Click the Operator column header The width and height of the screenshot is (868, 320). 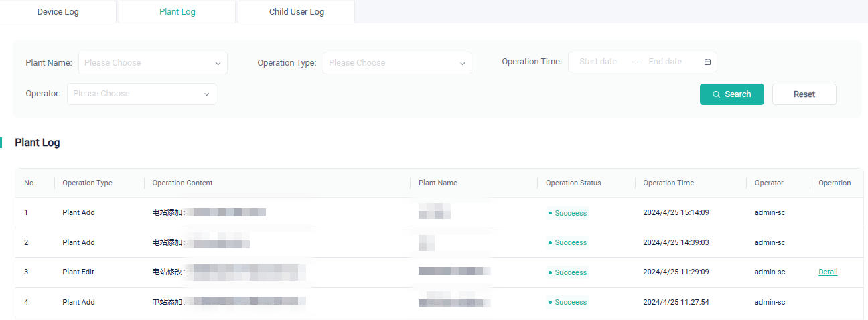click(769, 183)
